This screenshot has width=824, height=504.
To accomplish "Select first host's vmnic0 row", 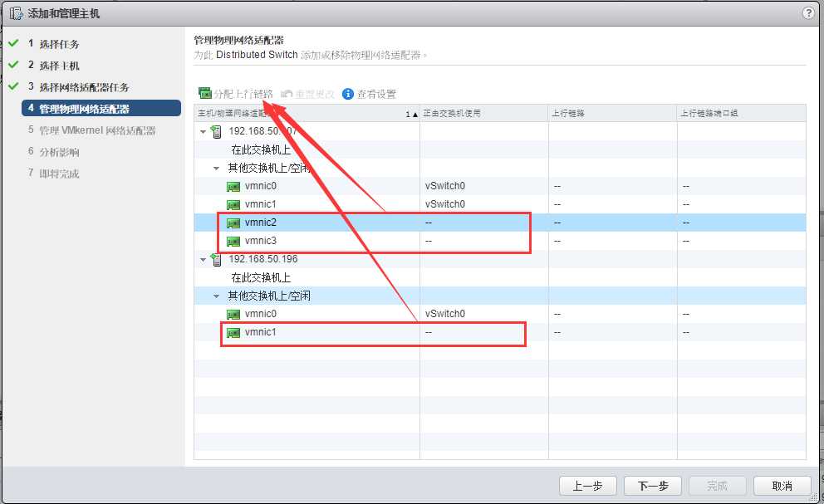I will pos(500,186).
